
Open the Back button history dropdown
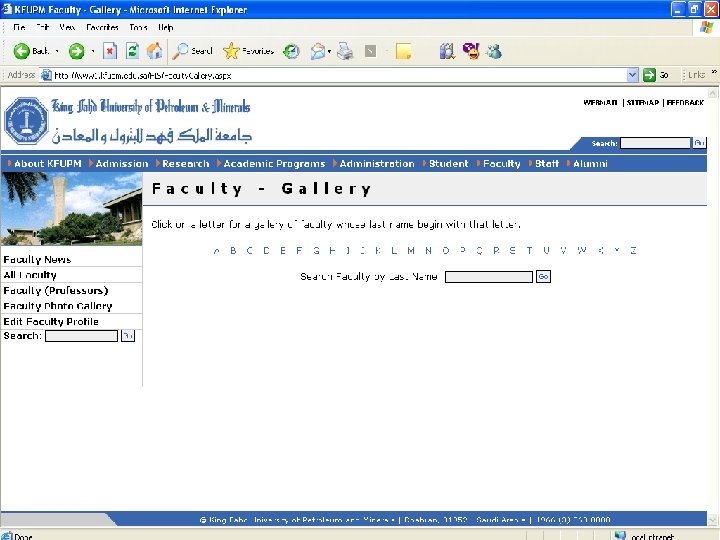click(x=57, y=51)
